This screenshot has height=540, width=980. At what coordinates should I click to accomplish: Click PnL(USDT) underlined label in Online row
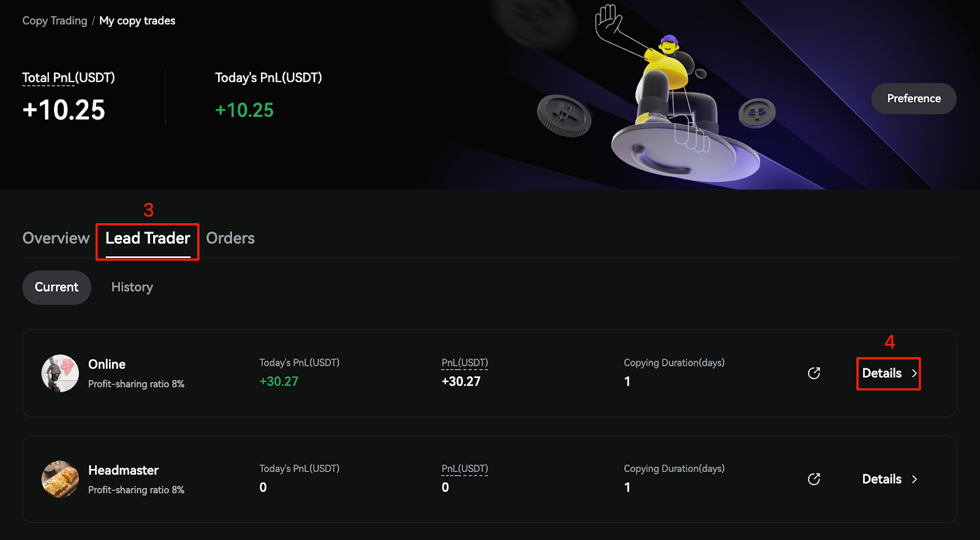pos(464,363)
